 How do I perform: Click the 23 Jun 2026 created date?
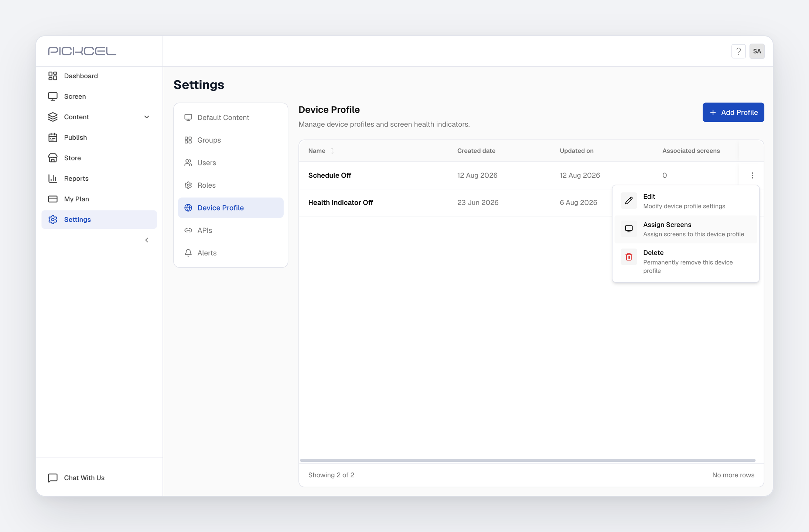(x=478, y=202)
